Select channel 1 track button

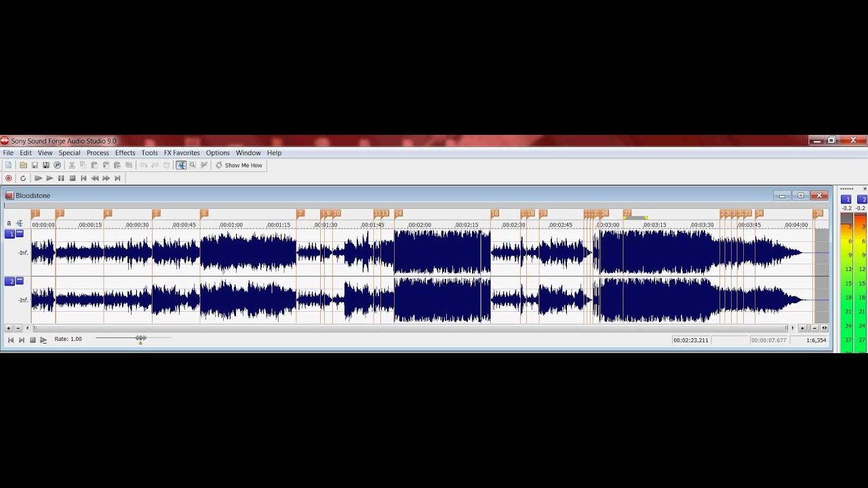pos(10,234)
